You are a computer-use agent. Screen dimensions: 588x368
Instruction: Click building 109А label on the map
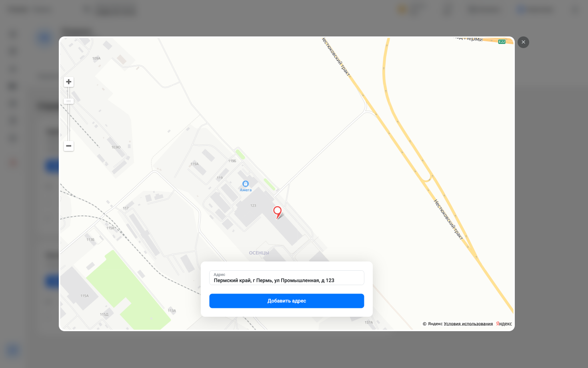(96, 58)
